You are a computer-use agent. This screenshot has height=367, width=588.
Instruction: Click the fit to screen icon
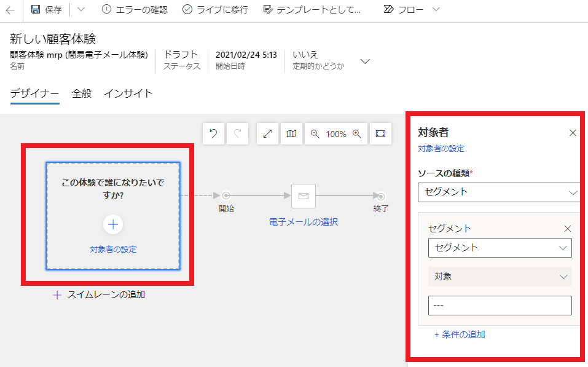click(380, 133)
